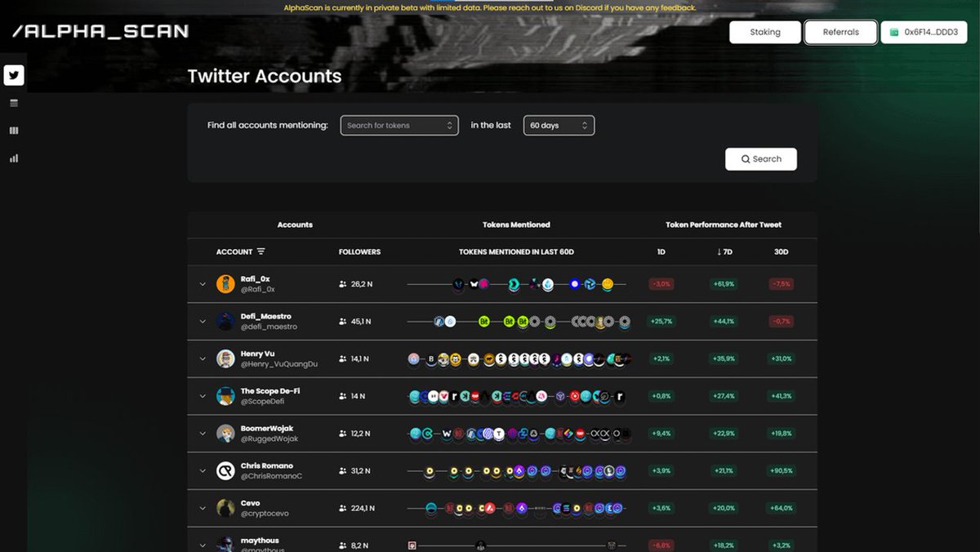
Task: Click the search magnifier icon on Search button
Action: point(745,159)
